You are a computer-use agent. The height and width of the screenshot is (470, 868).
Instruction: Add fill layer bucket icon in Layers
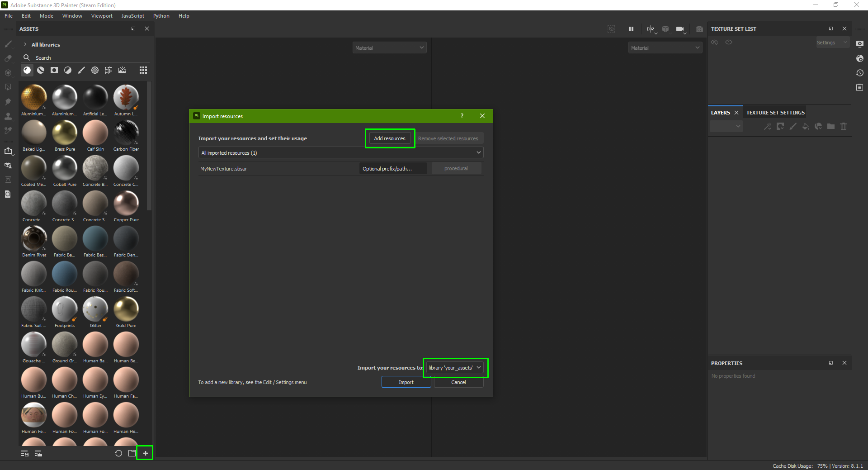(806, 127)
